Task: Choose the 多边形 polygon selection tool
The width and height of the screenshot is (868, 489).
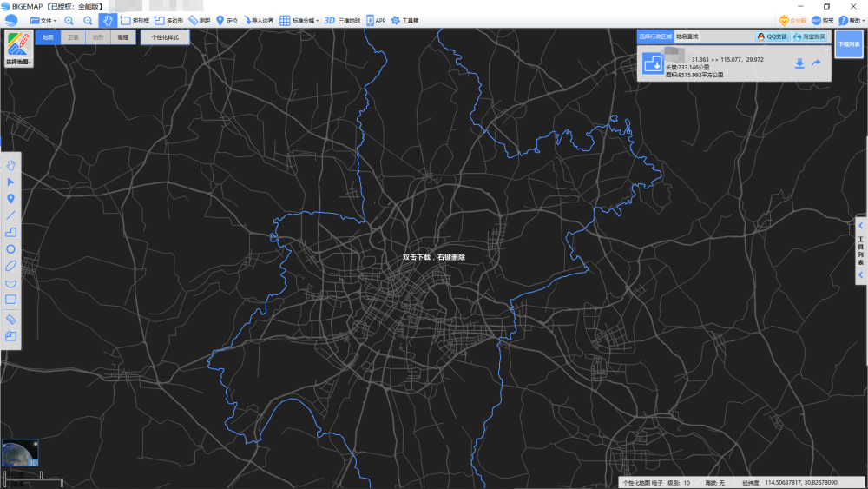Action: (x=168, y=21)
